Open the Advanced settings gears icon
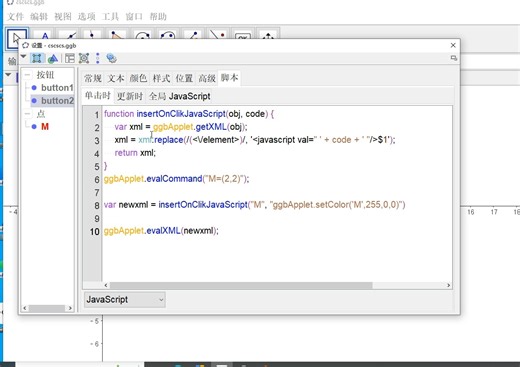The width and height of the screenshot is (520, 367). coord(111,58)
